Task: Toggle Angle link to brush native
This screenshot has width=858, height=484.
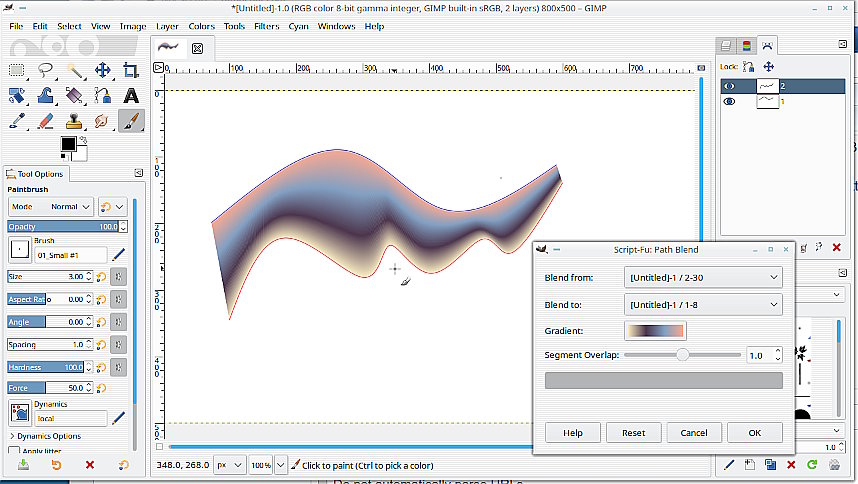Action: [x=118, y=322]
